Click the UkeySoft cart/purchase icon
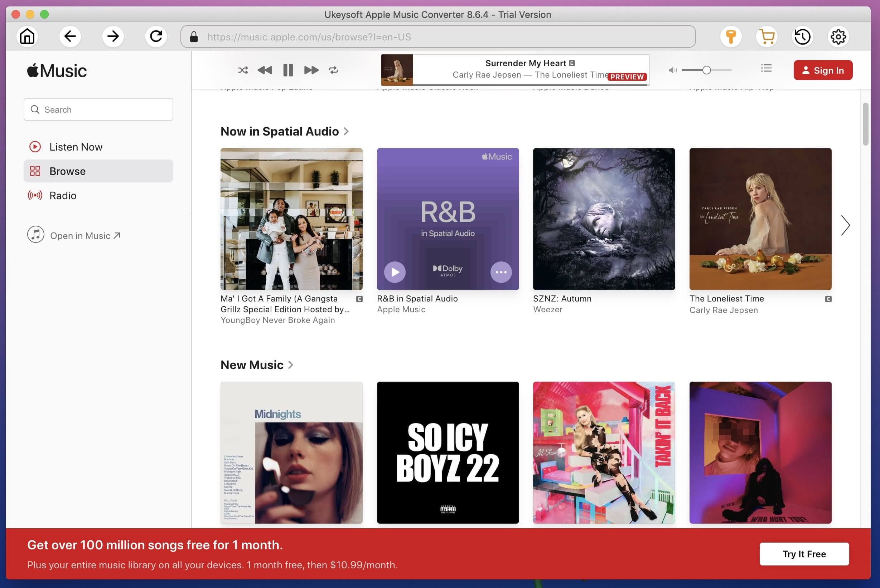Image resolution: width=880 pixels, height=588 pixels. point(767,37)
